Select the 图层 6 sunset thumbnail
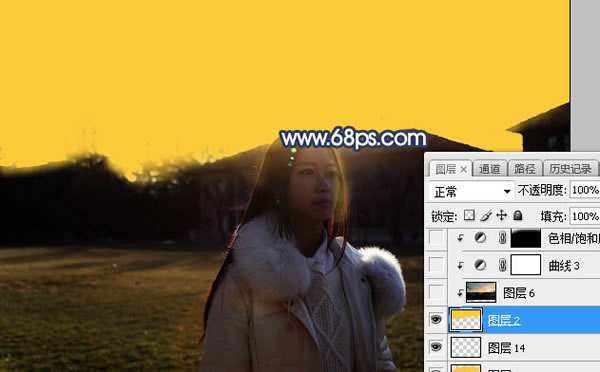The height and width of the screenshot is (372, 600). 481,292
